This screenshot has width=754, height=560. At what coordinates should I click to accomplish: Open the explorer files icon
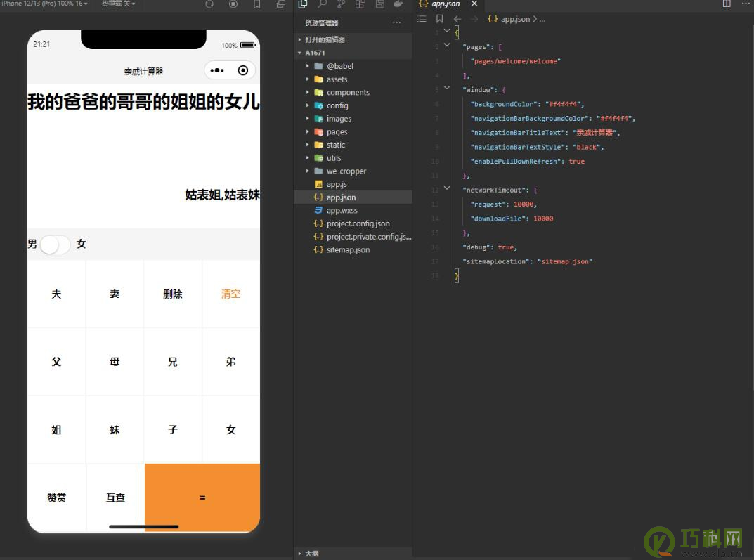click(302, 4)
